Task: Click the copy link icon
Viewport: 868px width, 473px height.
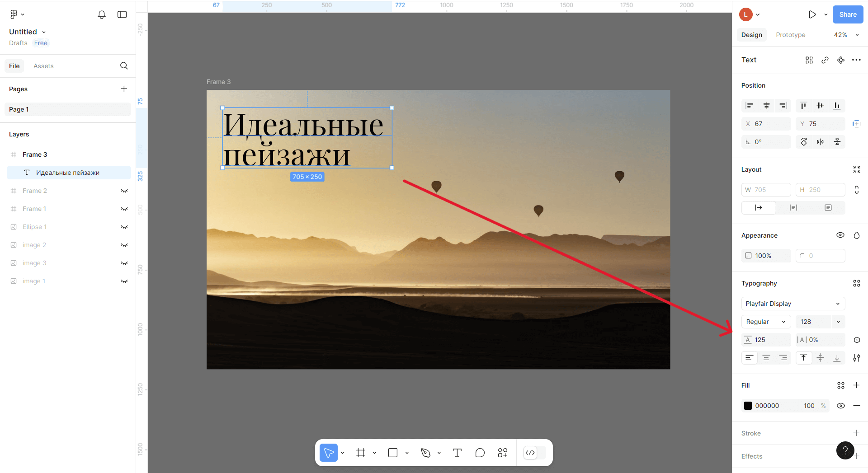Action: click(825, 60)
